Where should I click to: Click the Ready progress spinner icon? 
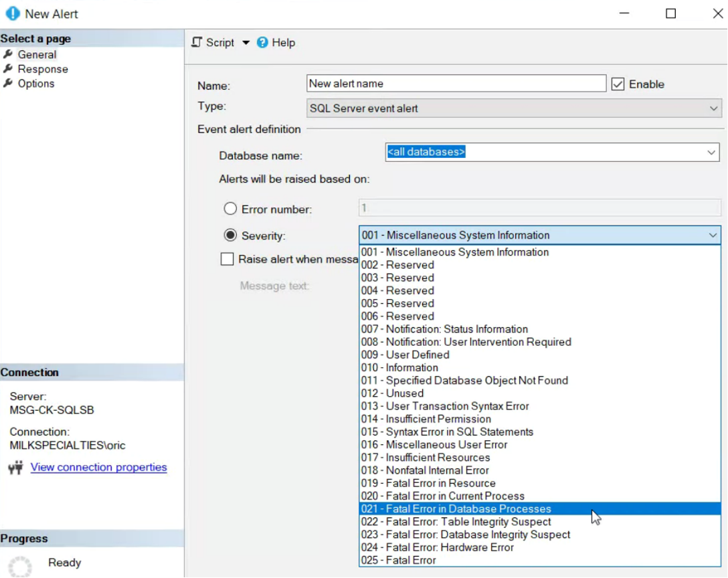pyautogui.click(x=20, y=567)
